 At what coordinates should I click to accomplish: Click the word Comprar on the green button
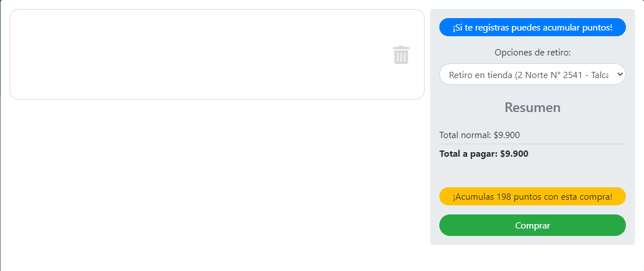pos(532,226)
